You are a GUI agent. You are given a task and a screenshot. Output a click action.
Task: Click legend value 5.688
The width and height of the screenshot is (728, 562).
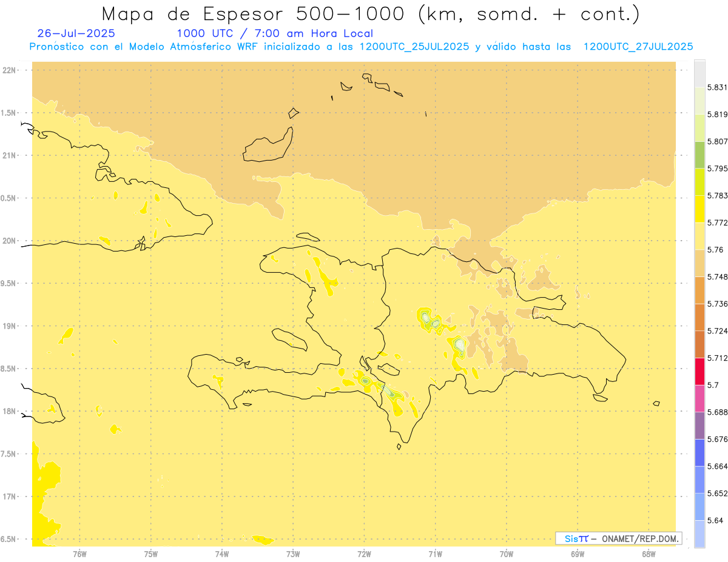click(x=718, y=412)
